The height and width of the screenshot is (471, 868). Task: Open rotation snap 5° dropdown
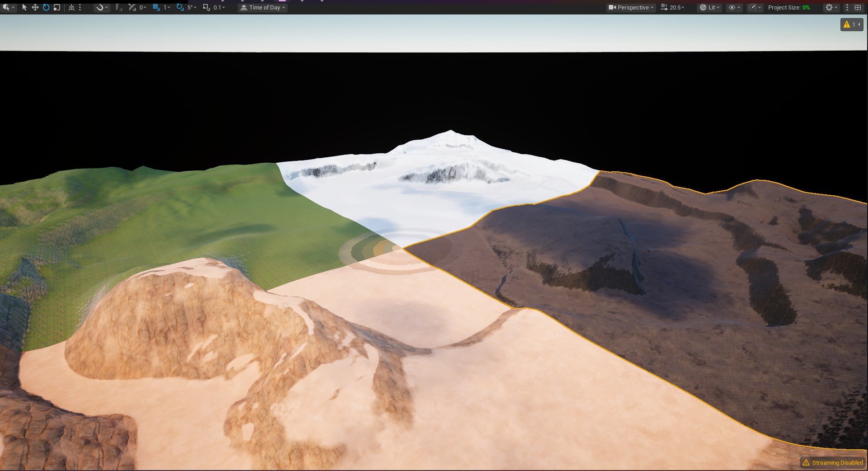tap(192, 7)
